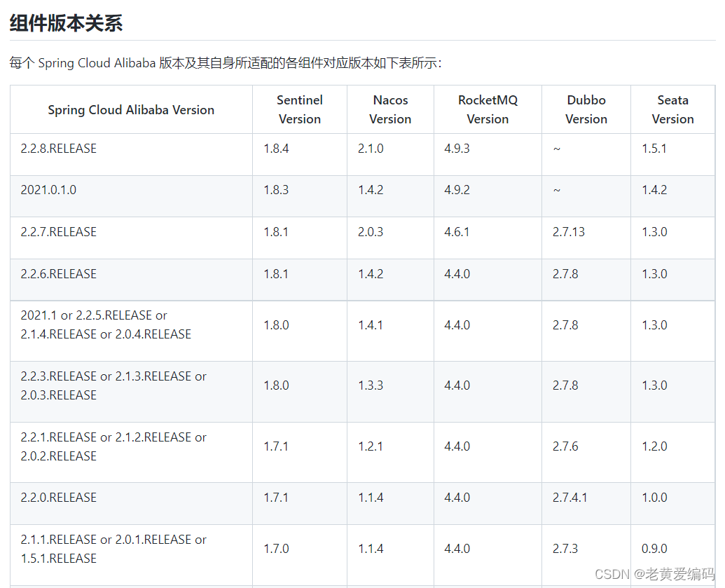Click Seata value 0.9.0
The width and height of the screenshot is (725, 588).
(654, 549)
